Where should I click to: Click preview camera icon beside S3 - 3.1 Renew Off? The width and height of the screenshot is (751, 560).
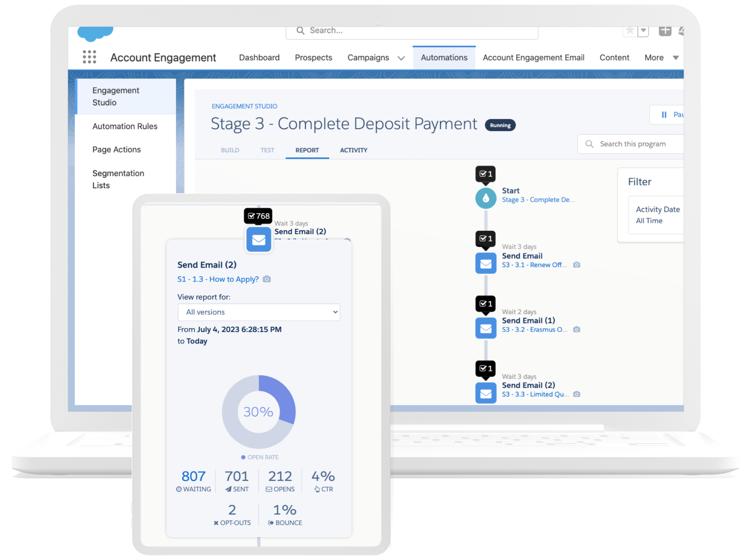576,265
